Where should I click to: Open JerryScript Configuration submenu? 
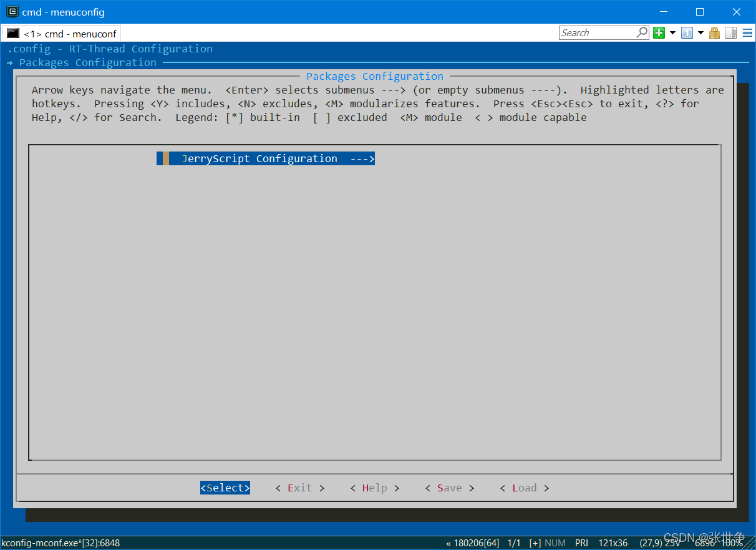[266, 159]
